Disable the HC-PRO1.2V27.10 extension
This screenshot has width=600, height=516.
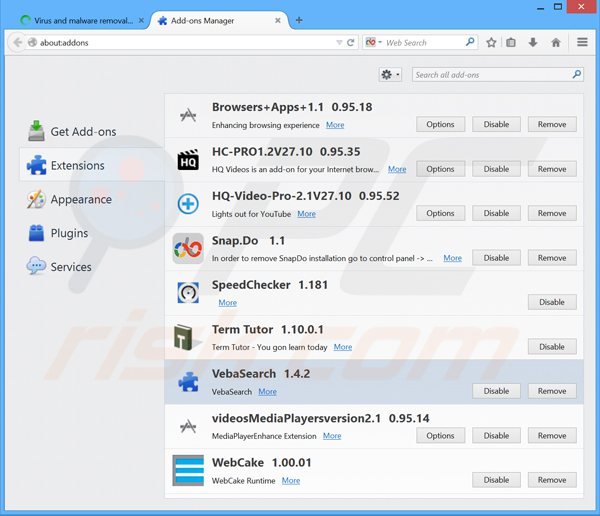496,169
